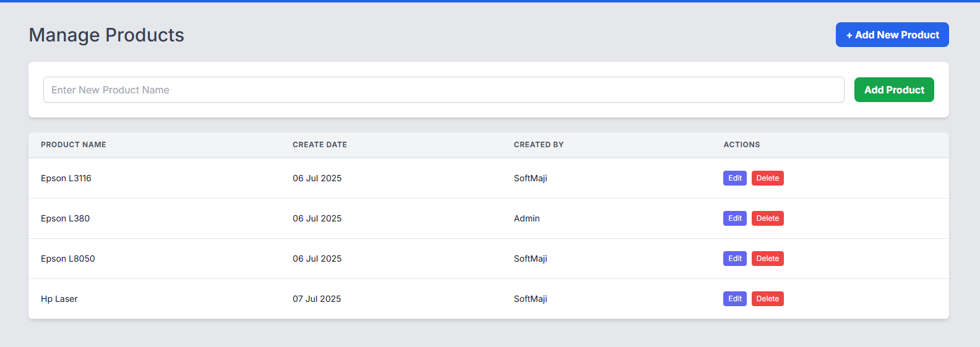Click the Product Name column header
The height and width of the screenshot is (347, 980).
(x=73, y=145)
